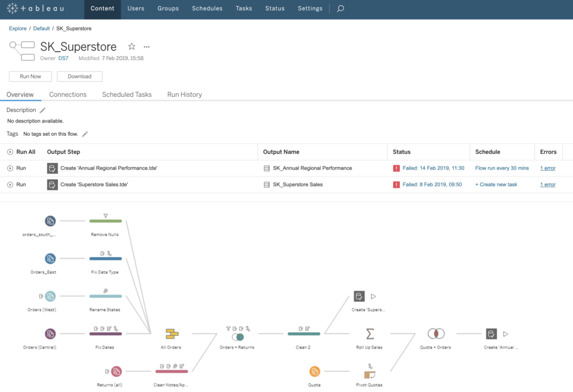Go to Default project in breadcrumb
This screenshot has height=392, width=573.
point(41,29)
